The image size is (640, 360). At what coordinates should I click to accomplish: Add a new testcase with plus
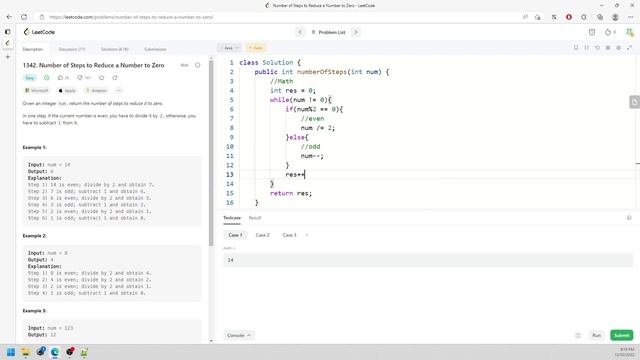click(x=307, y=235)
